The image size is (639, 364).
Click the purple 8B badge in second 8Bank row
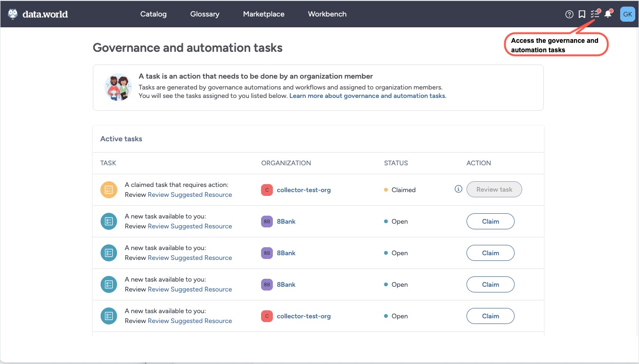267,253
